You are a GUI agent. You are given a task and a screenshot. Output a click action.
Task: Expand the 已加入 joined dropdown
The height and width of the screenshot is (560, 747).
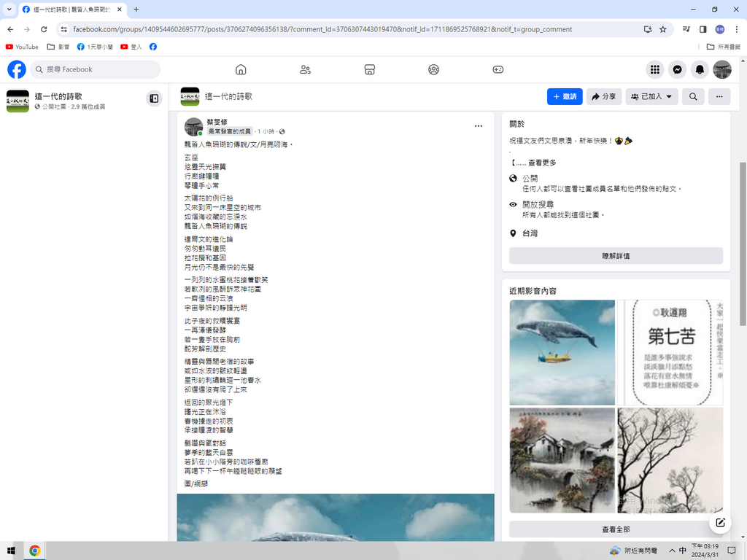click(651, 96)
